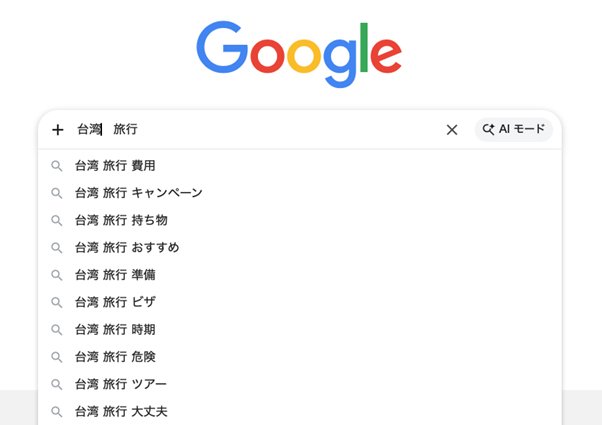Pick the 台湾 旅行 準備 suggestion

(115, 274)
